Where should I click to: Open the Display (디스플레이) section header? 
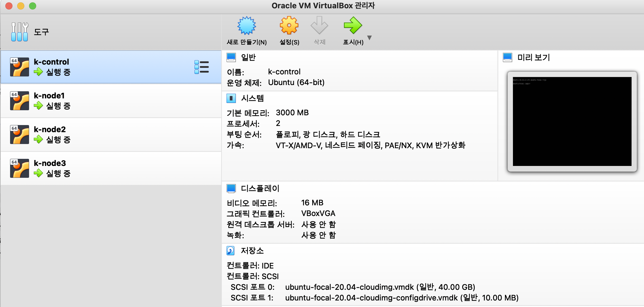pyautogui.click(x=260, y=188)
